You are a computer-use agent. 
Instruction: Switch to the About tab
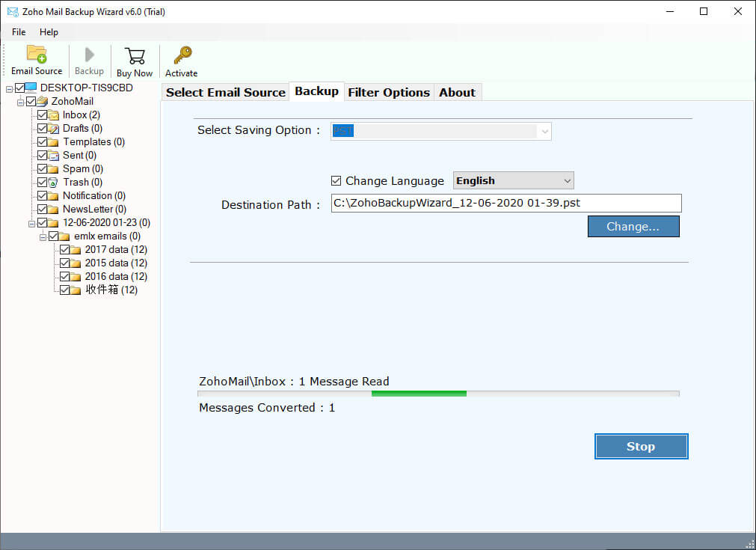pyautogui.click(x=457, y=92)
